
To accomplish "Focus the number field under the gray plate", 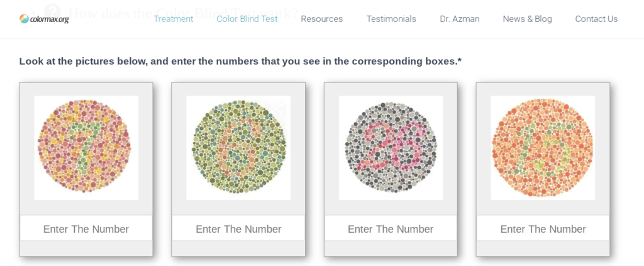I will pos(391,229).
